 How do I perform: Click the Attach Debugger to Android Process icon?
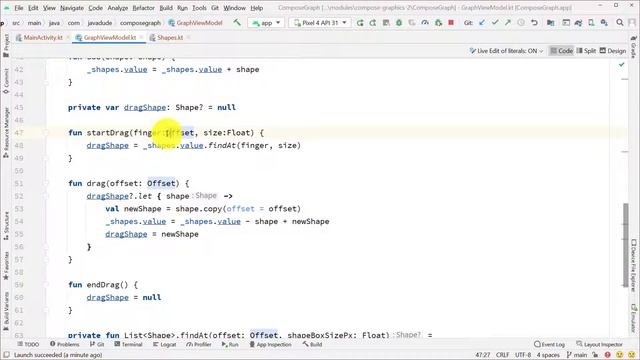[438, 23]
